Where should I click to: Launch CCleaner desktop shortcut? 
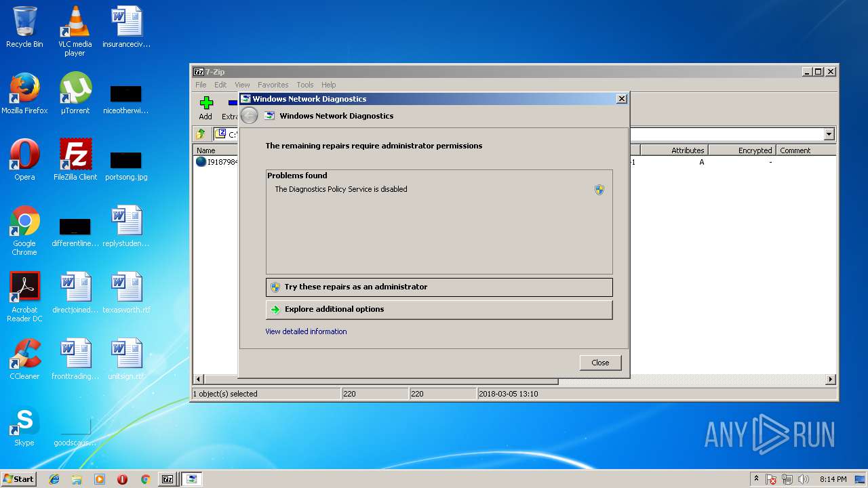tap(24, 359)
